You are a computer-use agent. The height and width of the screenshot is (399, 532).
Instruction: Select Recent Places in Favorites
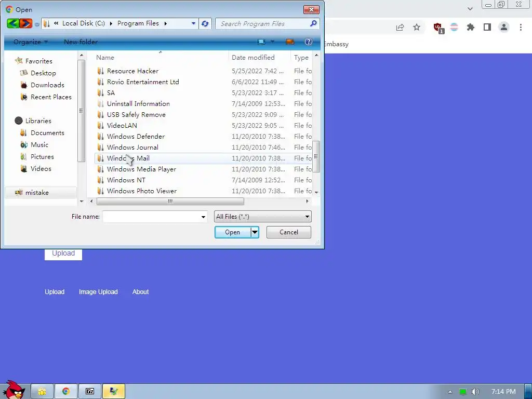(x=51, y=97)
